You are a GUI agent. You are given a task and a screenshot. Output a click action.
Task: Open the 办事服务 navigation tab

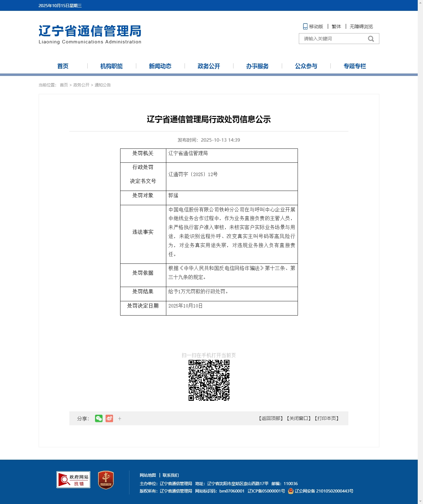[257, 66]
